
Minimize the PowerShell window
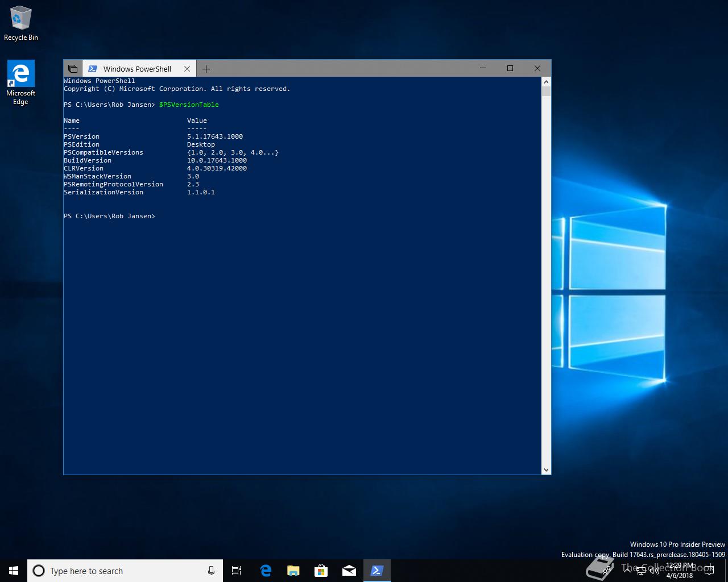(x=483, y=68)
